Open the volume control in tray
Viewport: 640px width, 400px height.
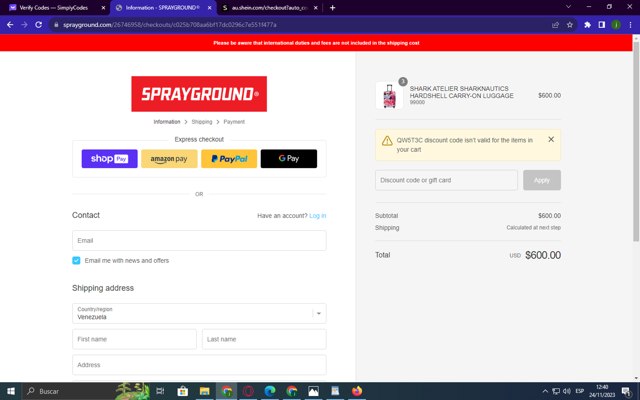point(567,391)
